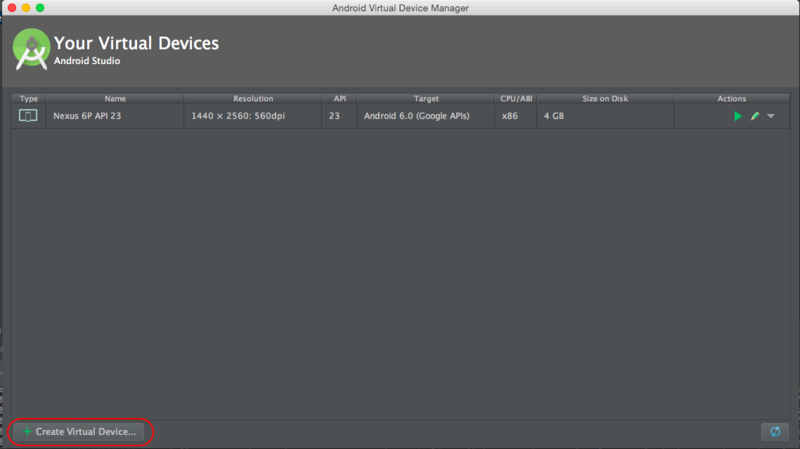Launch the Nexus 6P API 23 emulator

[x=737, y=116]
